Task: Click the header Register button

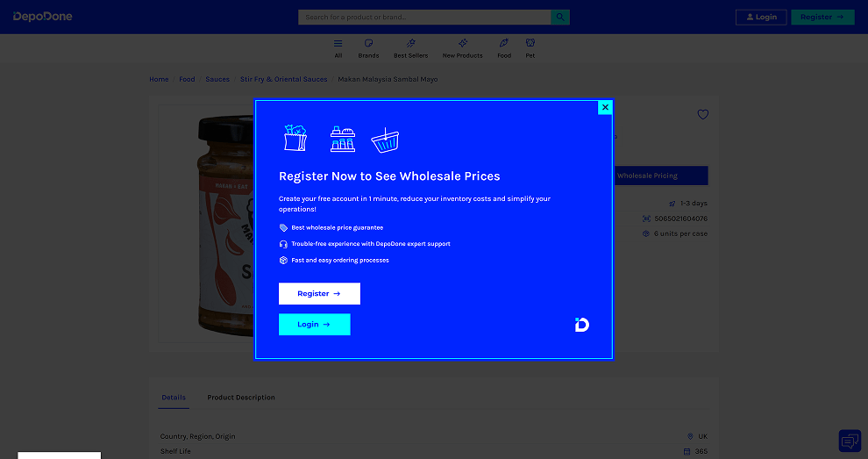Action: (x=822, y=17)
